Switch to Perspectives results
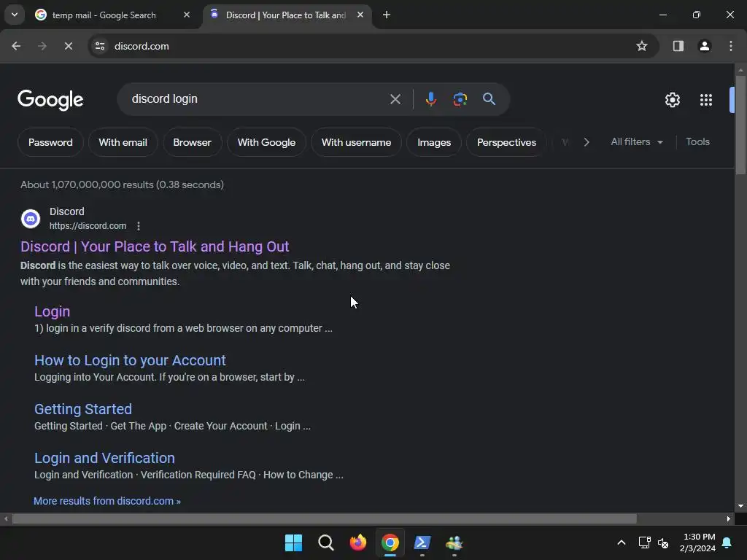Screen dimensions: 747x560 coord(506,142)
